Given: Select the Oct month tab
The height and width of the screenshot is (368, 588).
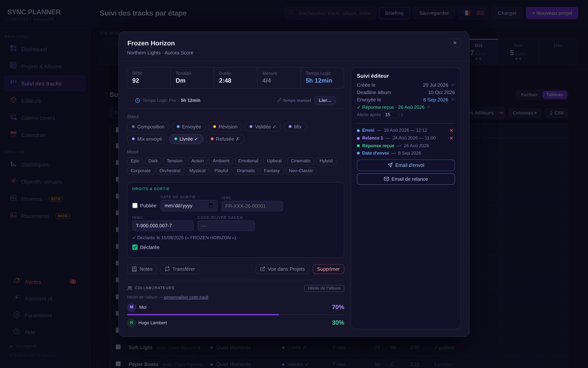Looking at the screenshot, I should 478,52.
